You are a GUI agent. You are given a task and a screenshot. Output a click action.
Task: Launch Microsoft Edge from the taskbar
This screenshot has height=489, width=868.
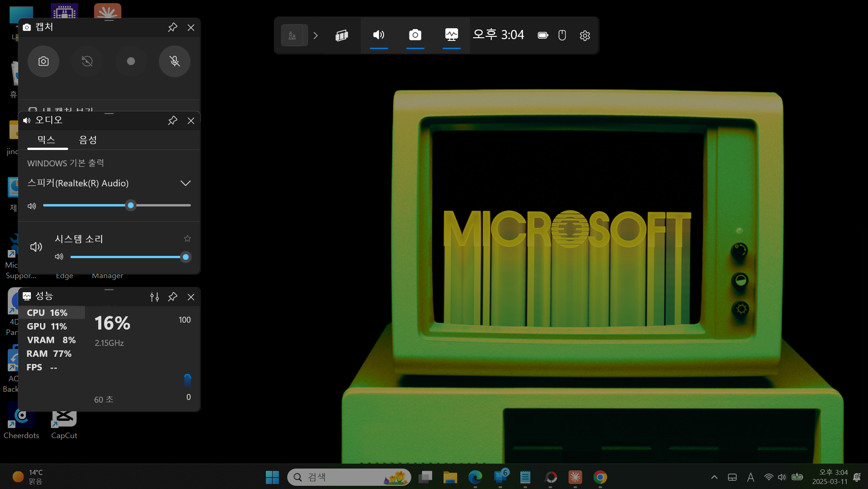click(x=475, y=477)
